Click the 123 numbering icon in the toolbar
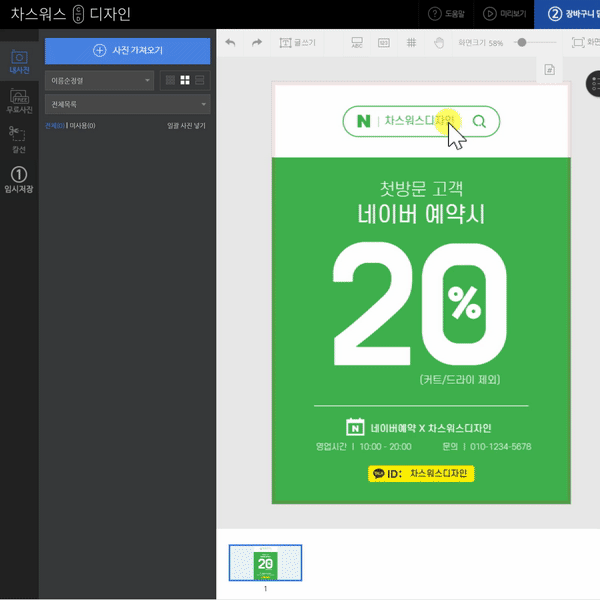600x600 pixels. (x=383, y=42)
